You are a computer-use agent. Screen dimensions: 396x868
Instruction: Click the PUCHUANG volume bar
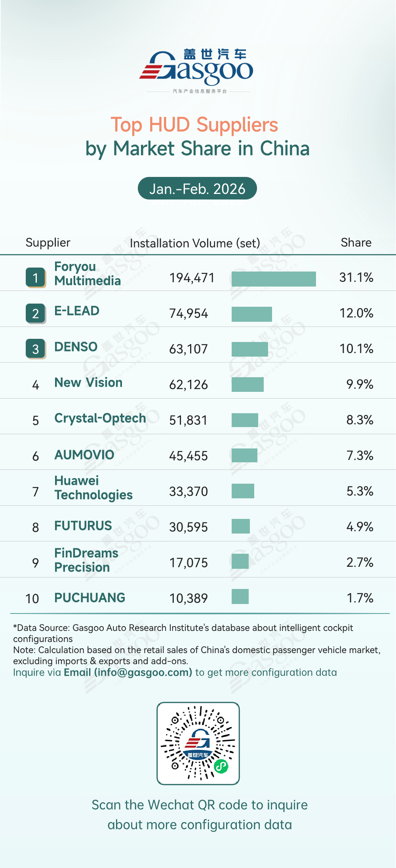240,596
